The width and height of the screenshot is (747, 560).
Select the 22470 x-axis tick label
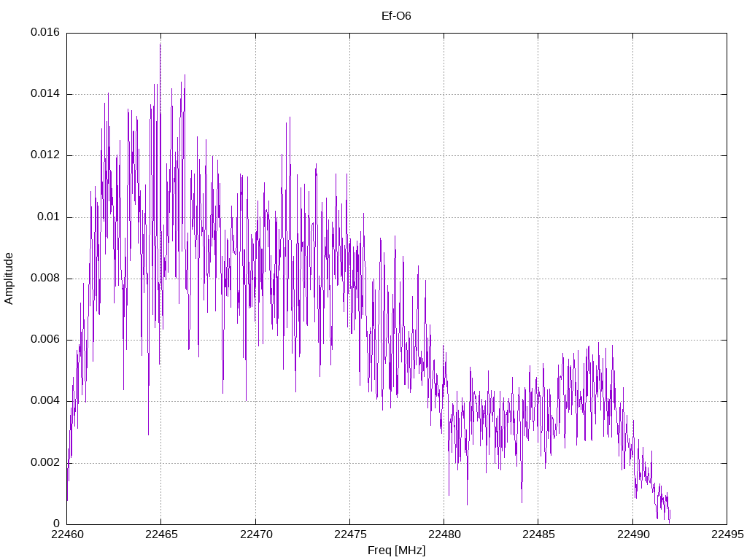255,534
